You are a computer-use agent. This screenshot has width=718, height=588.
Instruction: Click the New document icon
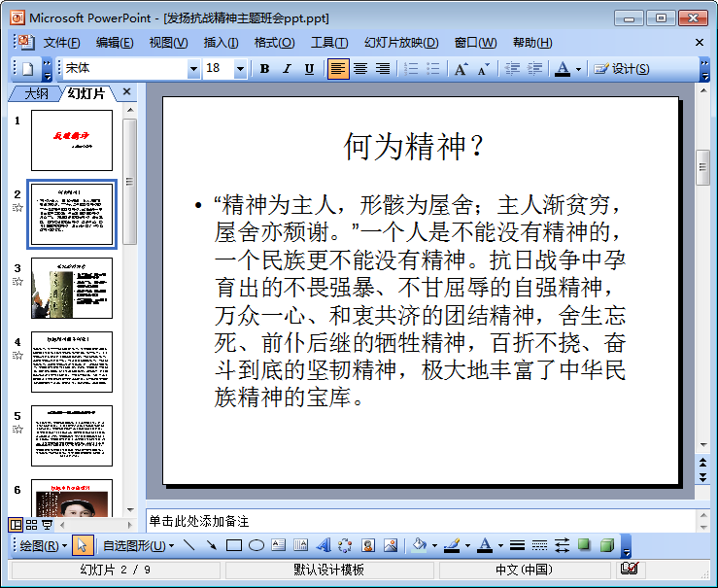click(28, 69)
